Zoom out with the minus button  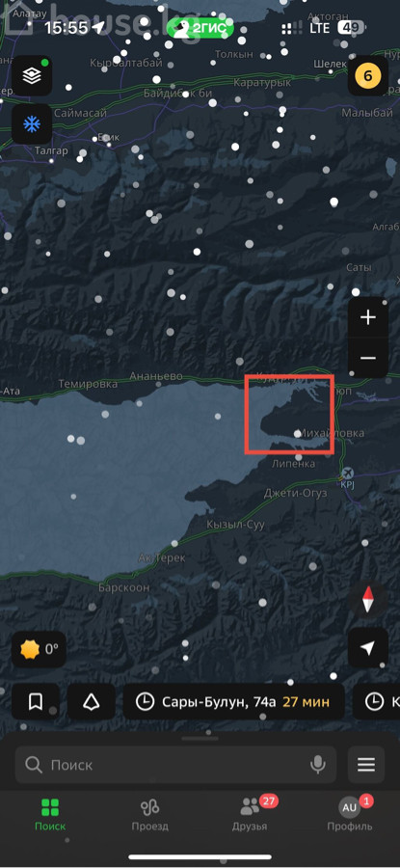[368, 358]
